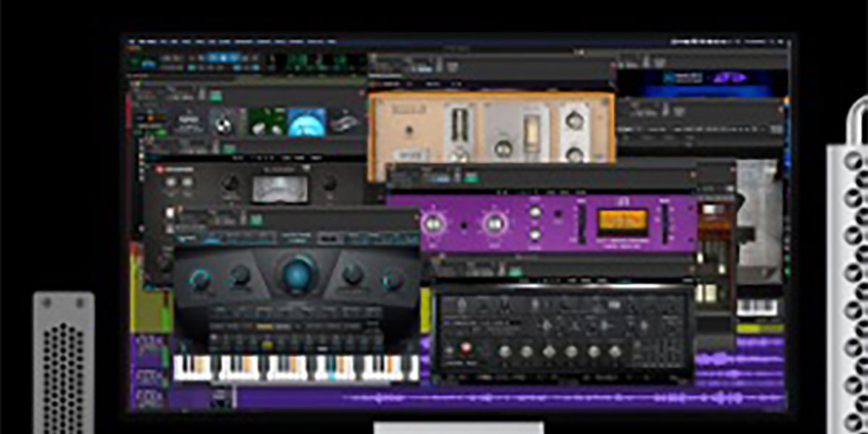Open the first menu in the top menu bar
The image size is (868, 434).
click(132, 42)
